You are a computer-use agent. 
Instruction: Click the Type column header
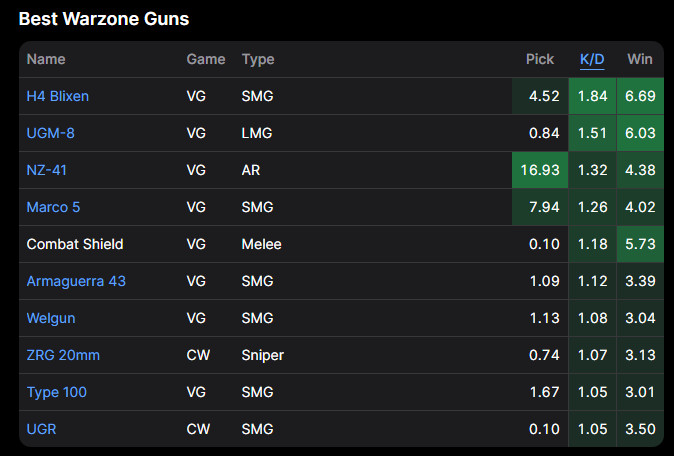(x=257, y=59)
